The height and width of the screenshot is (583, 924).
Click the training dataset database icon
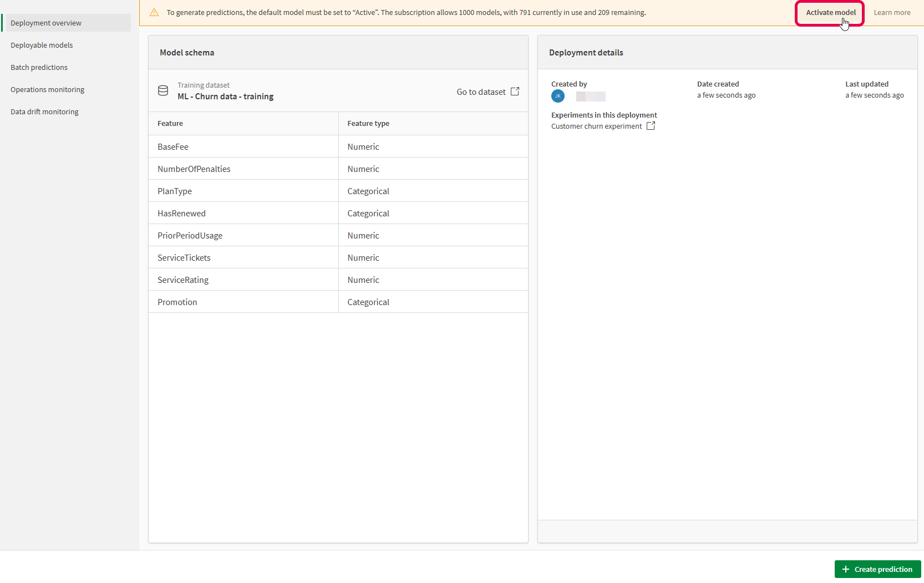(163, 90)
